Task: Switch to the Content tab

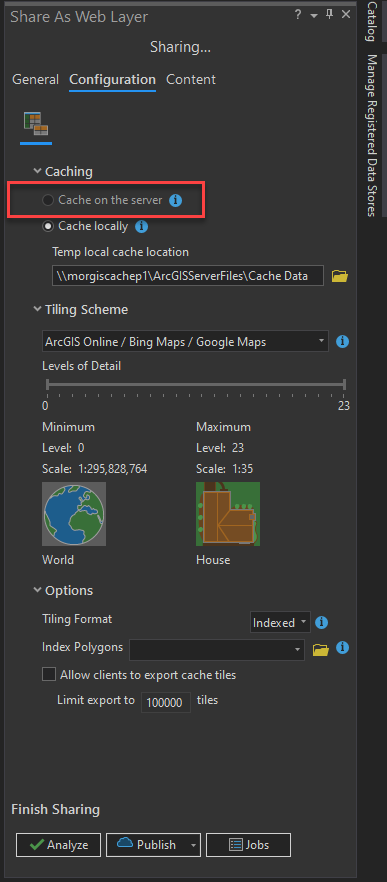Action: pos(191,79)
